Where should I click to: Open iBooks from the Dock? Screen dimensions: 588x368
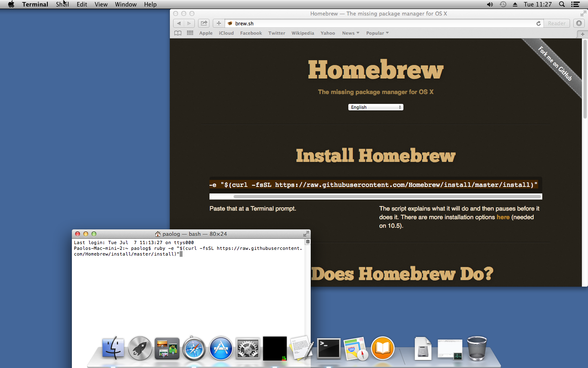coord(383,348)
